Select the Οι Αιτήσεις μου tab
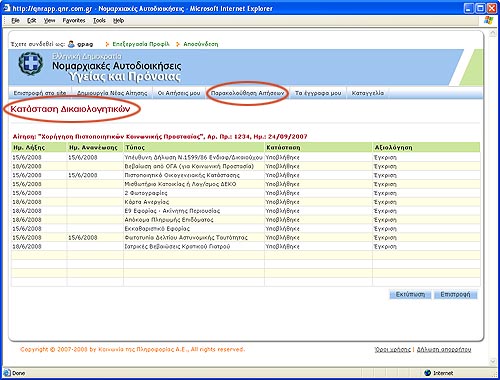This screenshot has height=380, width=500. pos(179,93)
